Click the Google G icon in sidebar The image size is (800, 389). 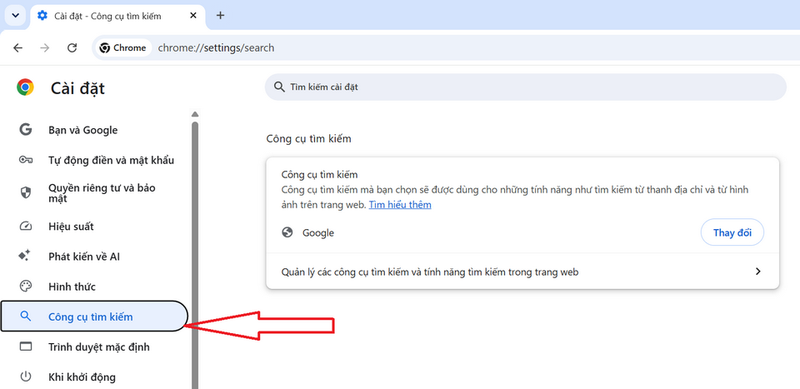pyautogui.click(x=26, y=130)
